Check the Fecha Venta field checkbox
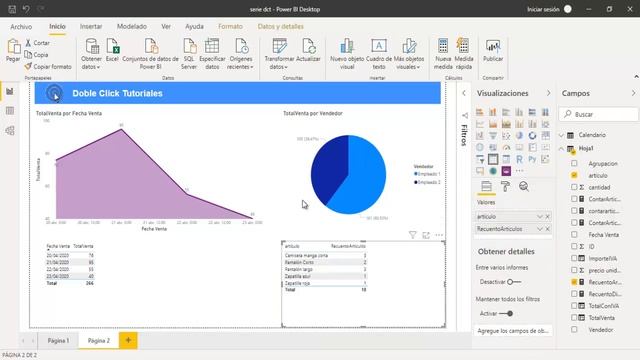This screenshot has width=640, height=360. point(574,235)
